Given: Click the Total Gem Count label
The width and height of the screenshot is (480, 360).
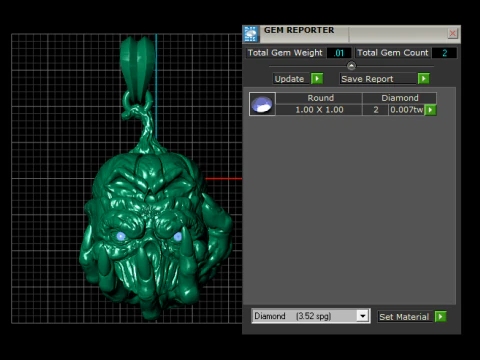Looking at the screenshot, I should tap(393, 53).
